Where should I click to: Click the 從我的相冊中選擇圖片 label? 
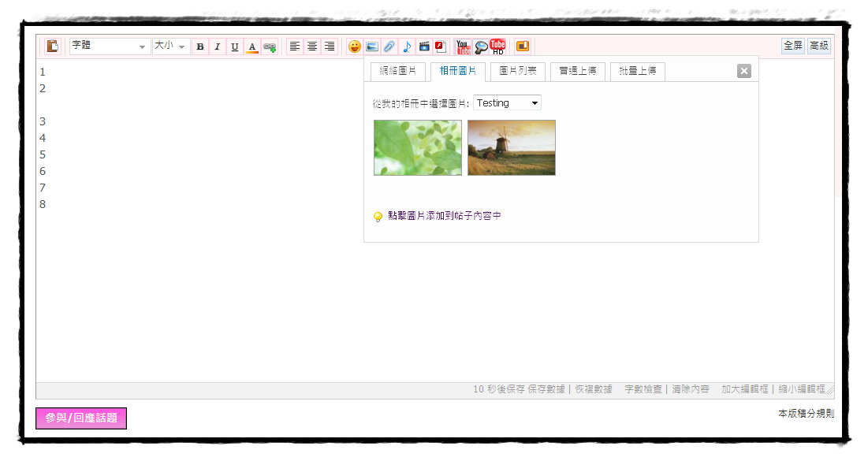coord(421,103)
